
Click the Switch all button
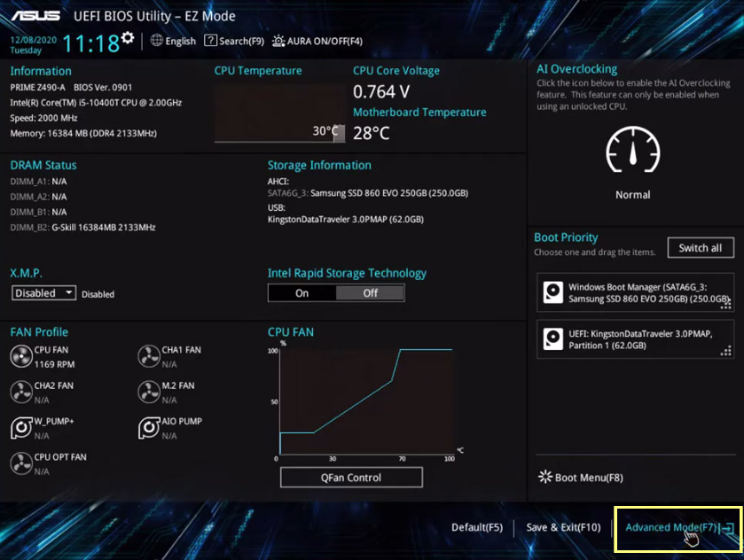pos(701,248)
